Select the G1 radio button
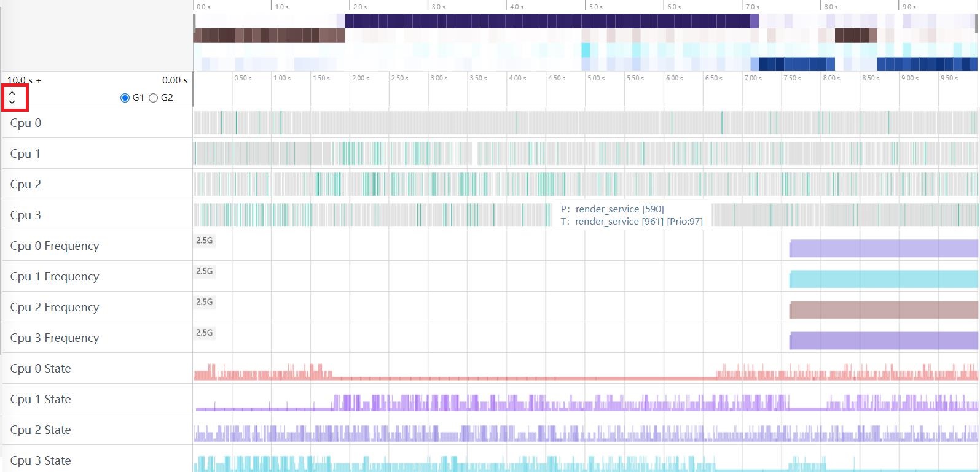980x472 pixels. (x=125, y=98)
